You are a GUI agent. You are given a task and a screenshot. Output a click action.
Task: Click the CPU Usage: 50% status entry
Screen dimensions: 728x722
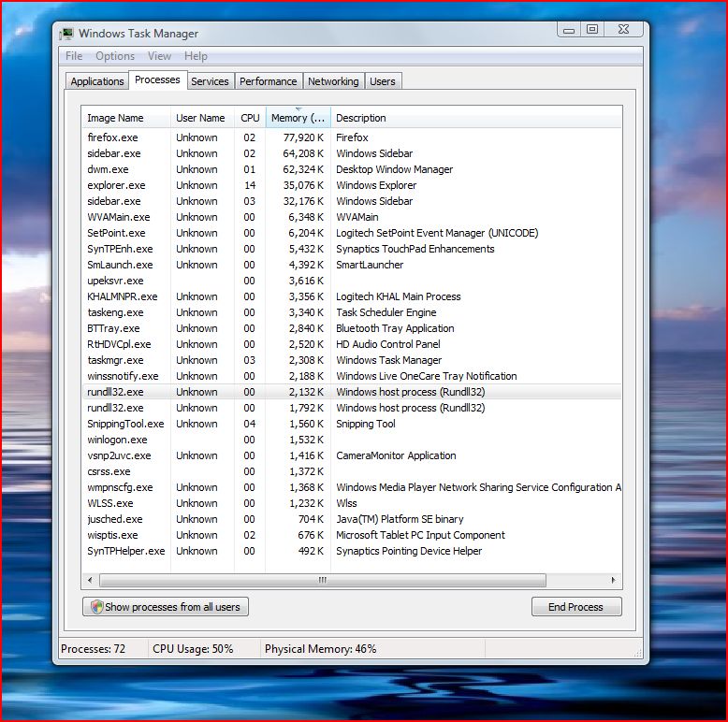pyautogui.click(x=193, y=649)
